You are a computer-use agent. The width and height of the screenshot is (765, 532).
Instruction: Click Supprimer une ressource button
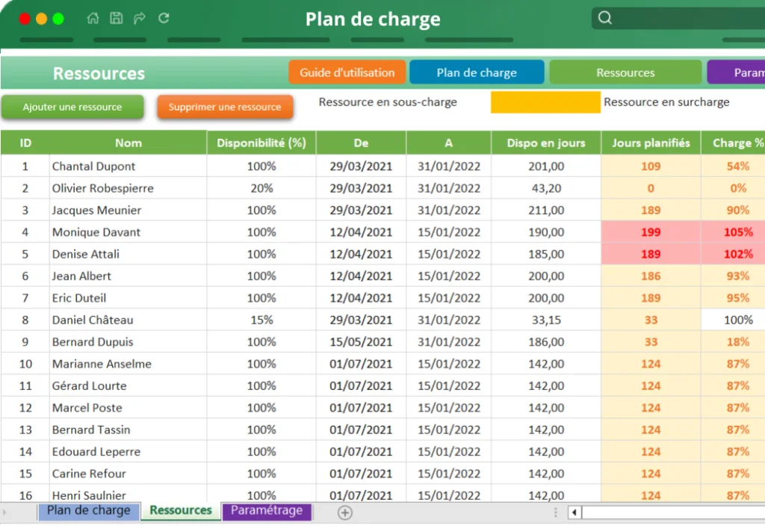pyautogui.click(x=225, y=107)
